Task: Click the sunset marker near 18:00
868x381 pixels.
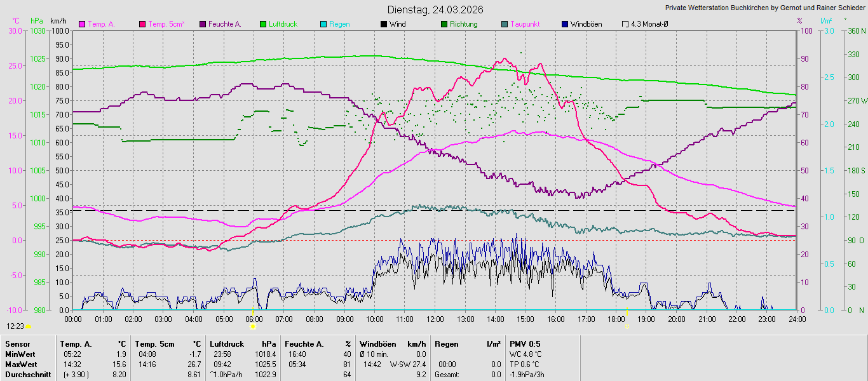Action: [x=627, y=326]
